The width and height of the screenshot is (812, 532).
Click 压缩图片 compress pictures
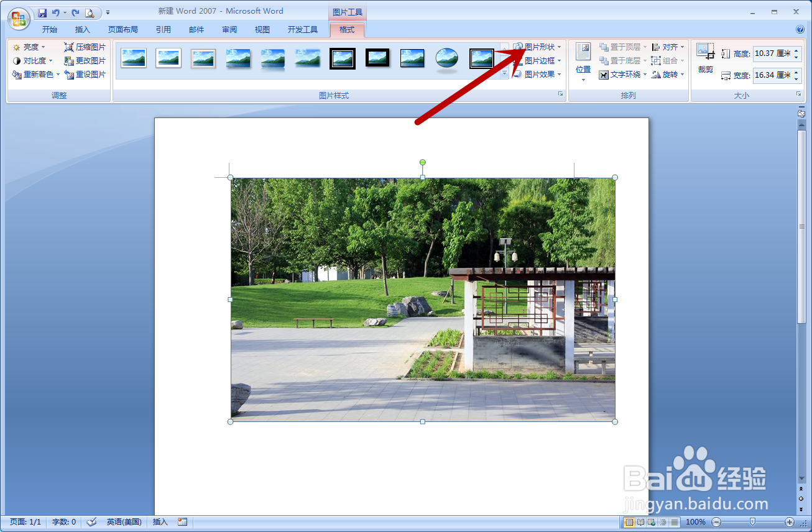click(85, 47)
